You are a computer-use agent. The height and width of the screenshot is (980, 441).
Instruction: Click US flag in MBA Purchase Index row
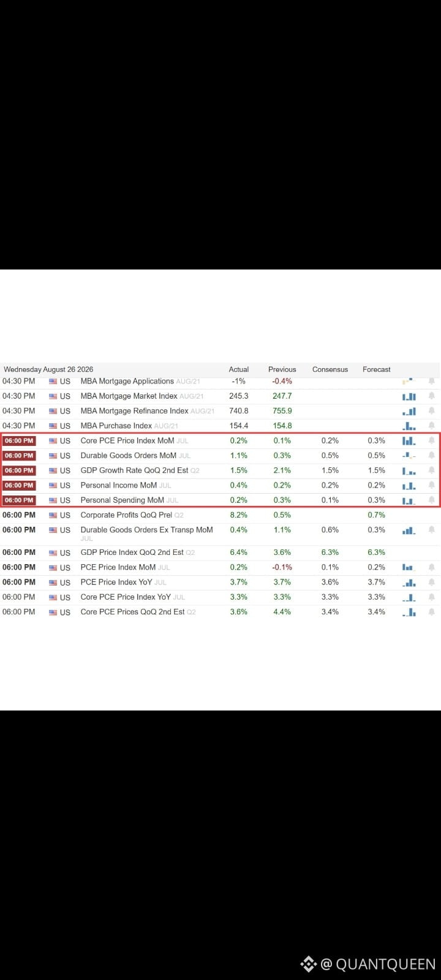[x=53, y=426]
